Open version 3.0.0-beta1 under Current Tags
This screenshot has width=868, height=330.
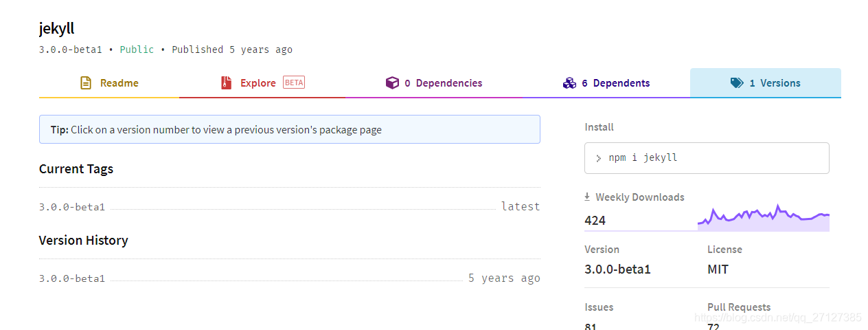pyautogui.click(x=72, y=206)
